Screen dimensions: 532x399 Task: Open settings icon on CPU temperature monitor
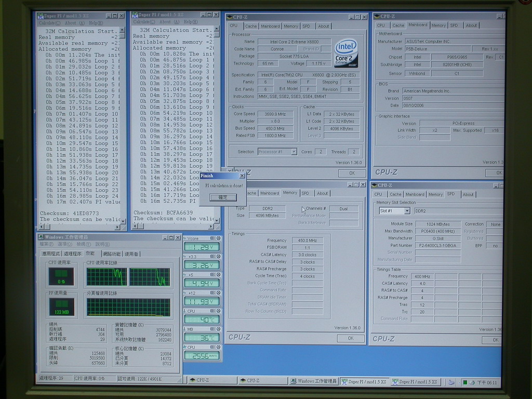(212, 311)
